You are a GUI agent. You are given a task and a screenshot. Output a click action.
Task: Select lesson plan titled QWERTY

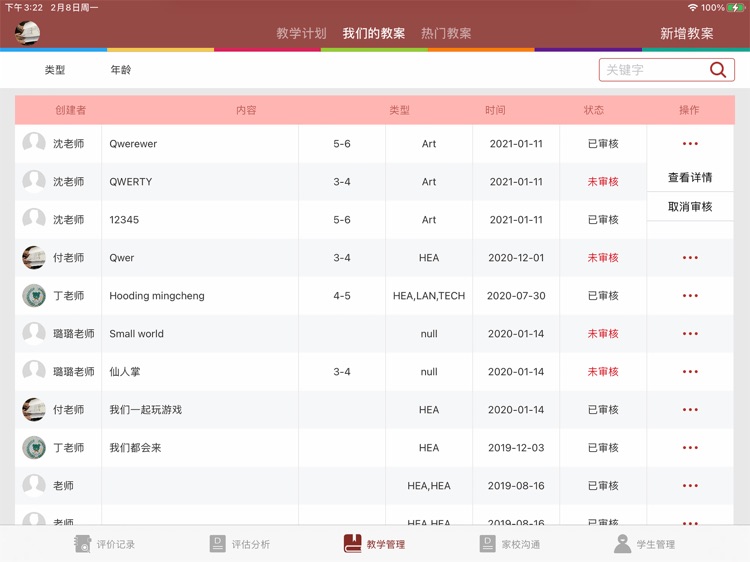point(131,182)
